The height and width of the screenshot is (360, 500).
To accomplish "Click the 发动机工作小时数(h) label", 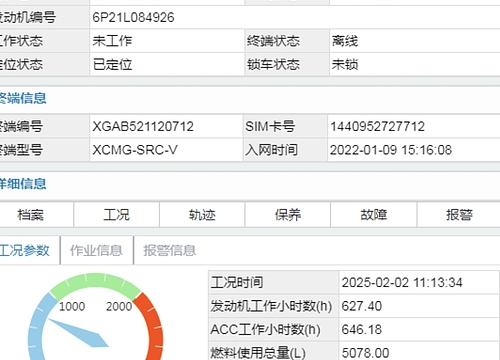I will 271,306.
